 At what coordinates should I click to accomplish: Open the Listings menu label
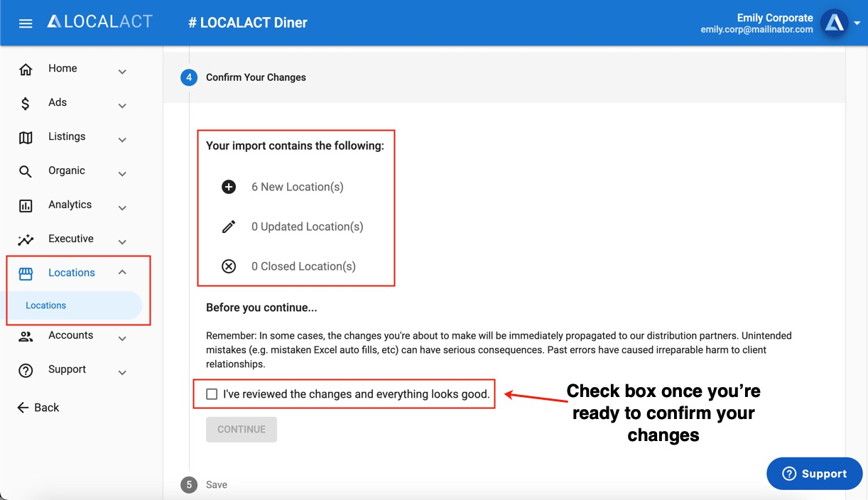coord(67,136)
